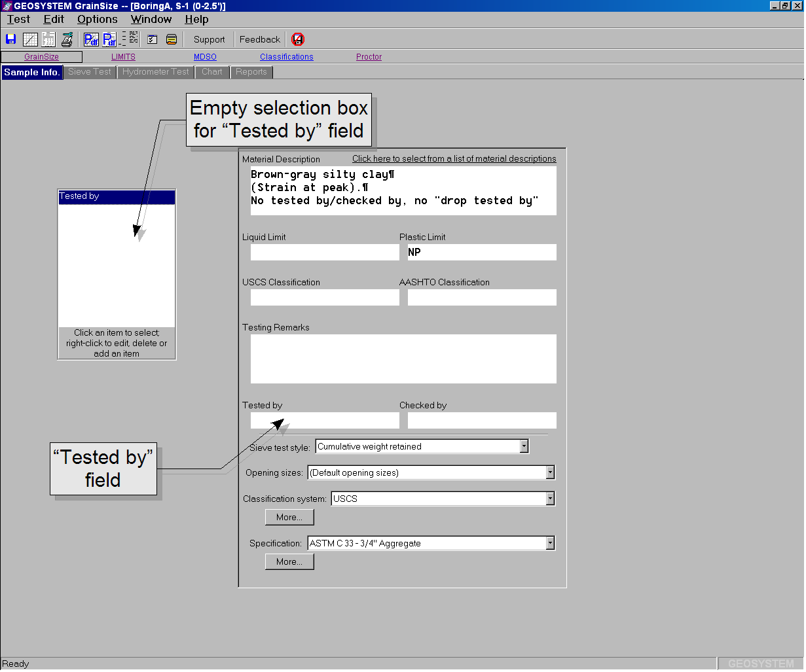
Task: Click the printer setup icon
Action: click(67, 39)
